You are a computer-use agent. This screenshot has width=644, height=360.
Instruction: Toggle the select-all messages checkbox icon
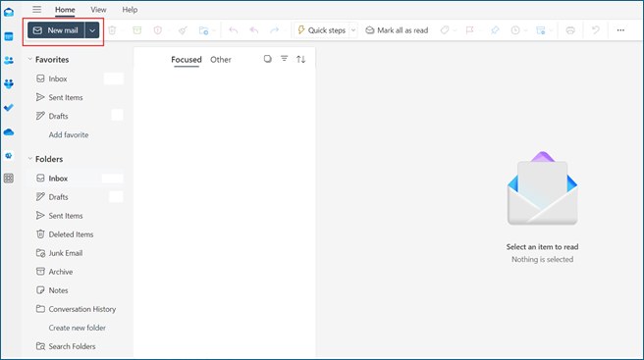(267, 59)
